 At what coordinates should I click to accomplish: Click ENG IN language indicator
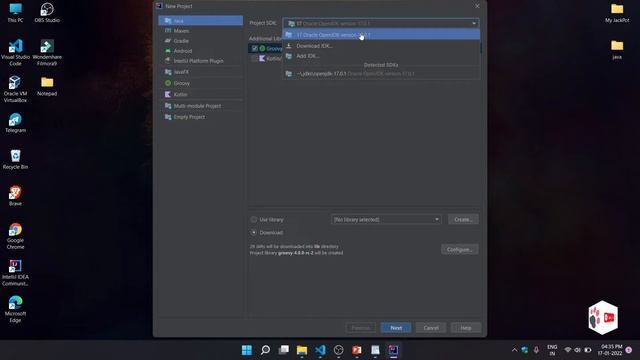click(x=552, y=350)
